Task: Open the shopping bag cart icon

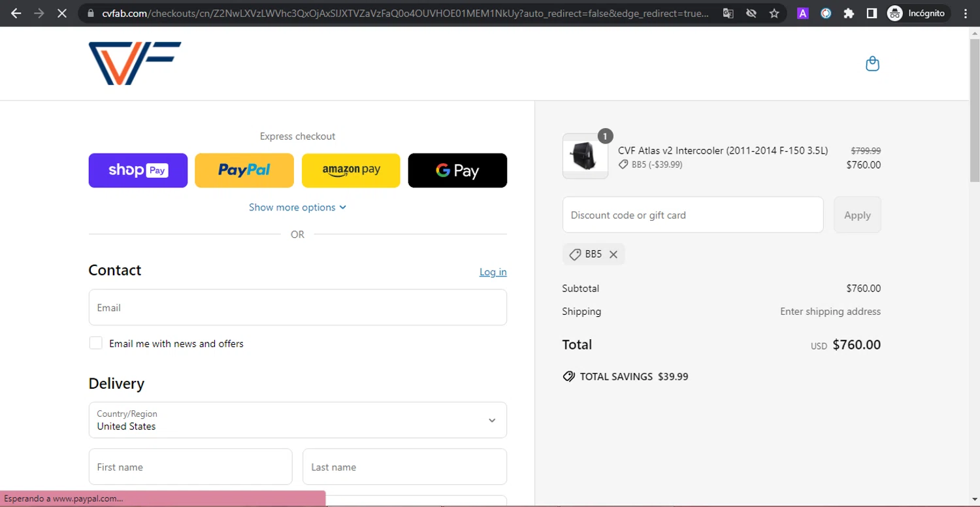Action: point(872,63)
